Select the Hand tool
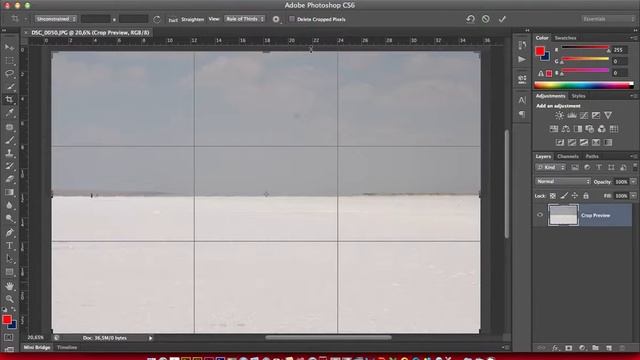640x360 pixels. click(x=9, y=286)
